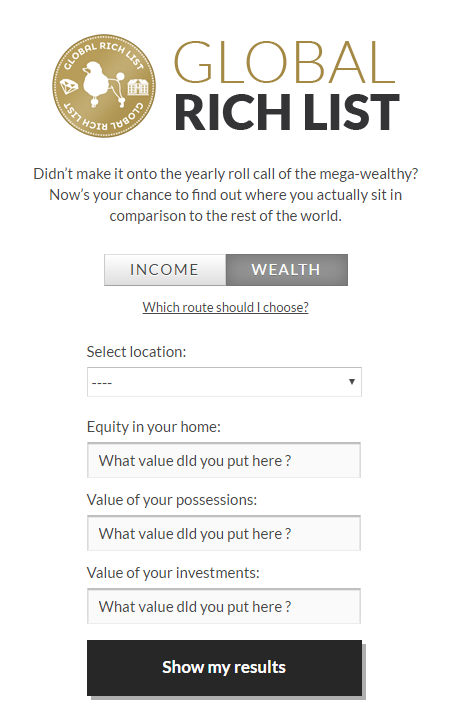Select the WEALTH tab

click(287, 269)
